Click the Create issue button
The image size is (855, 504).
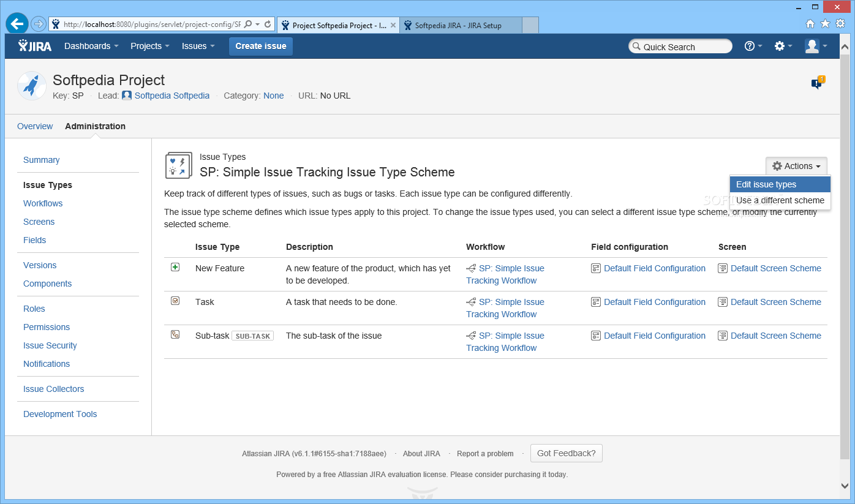(x=261, y=46)
